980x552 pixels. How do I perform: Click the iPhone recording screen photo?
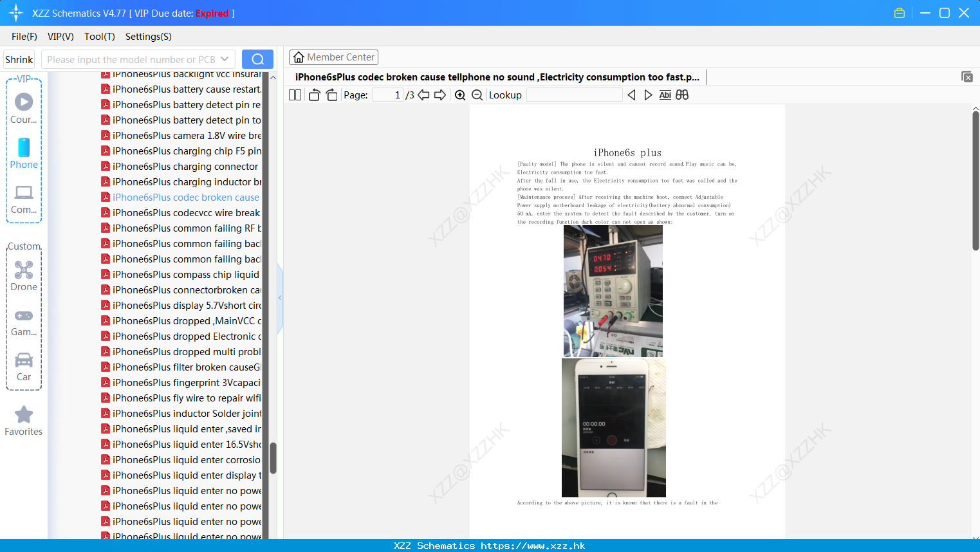tap(614, 428)
